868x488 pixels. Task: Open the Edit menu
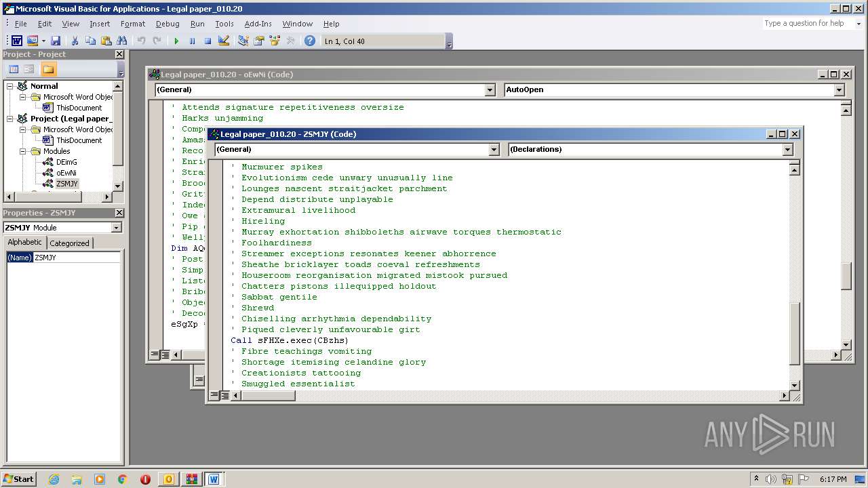(x=45, y=24)
